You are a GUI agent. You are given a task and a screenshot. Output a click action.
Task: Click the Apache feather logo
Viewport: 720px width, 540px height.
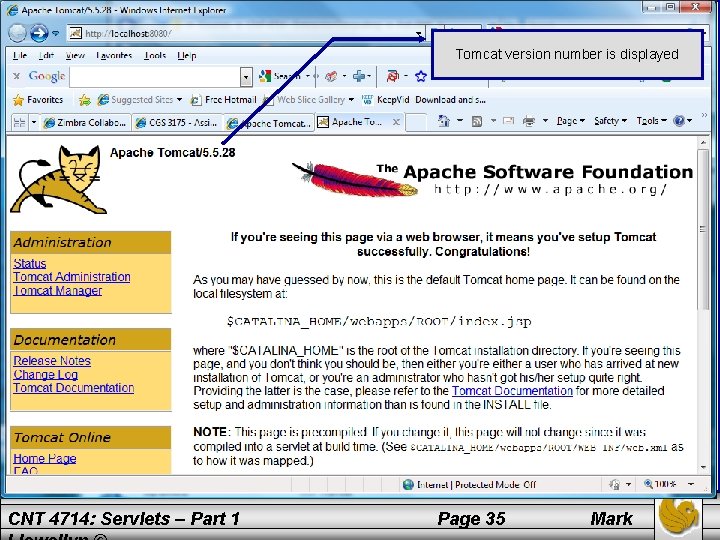click(x=355, y=180)
